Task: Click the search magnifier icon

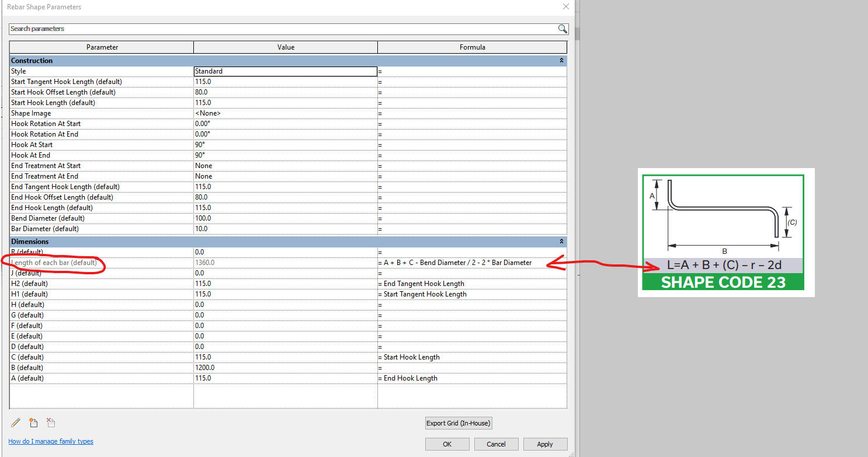Action: click(562, 28)
